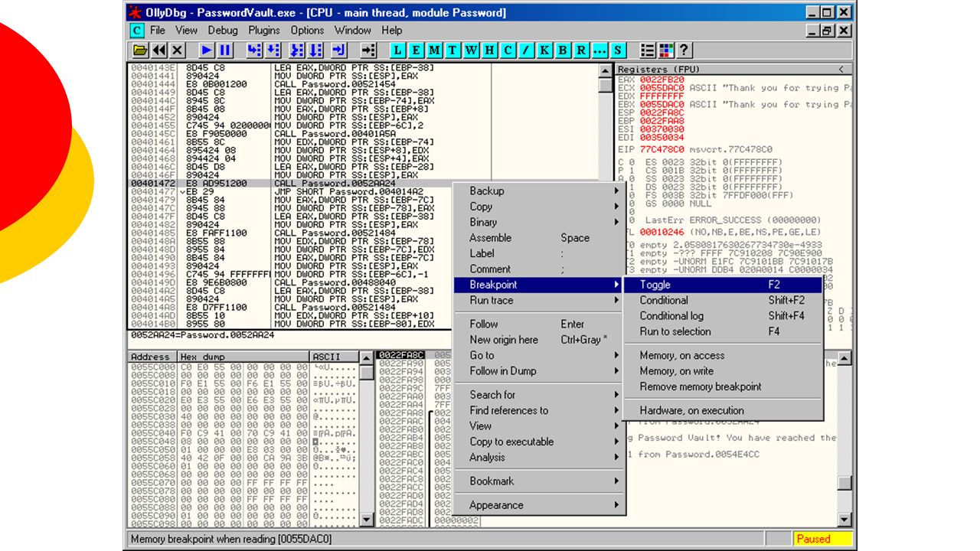Open the File menu

pos(158,31)
